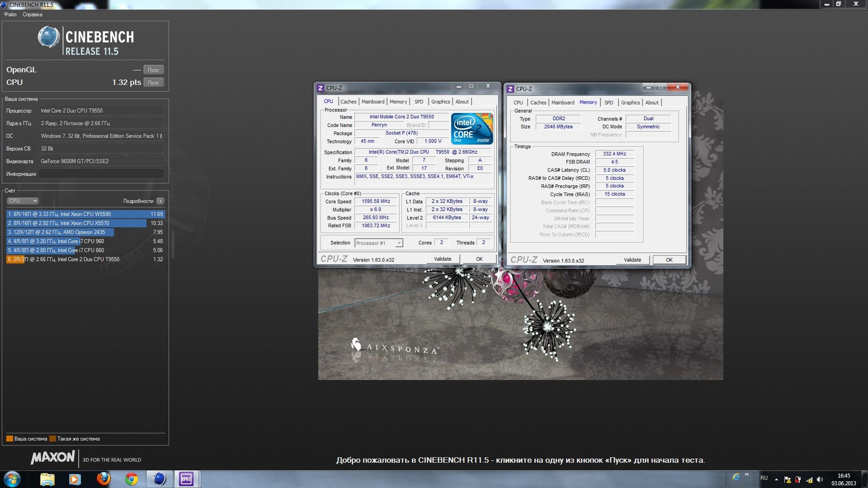Select the Core i7 960 ranking row
Image resolution: width=868 pixels, height=488 pixels.
click(85, 241)
